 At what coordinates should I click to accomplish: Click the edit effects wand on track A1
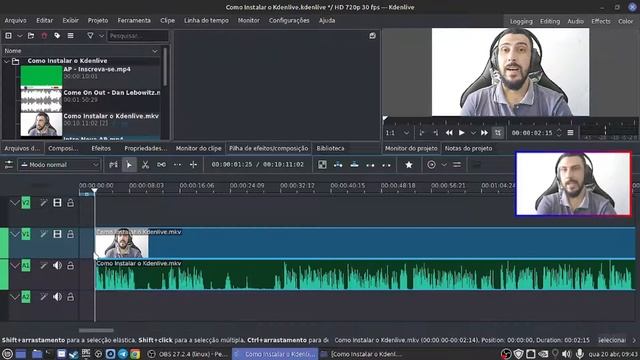[x=43, y=265]
